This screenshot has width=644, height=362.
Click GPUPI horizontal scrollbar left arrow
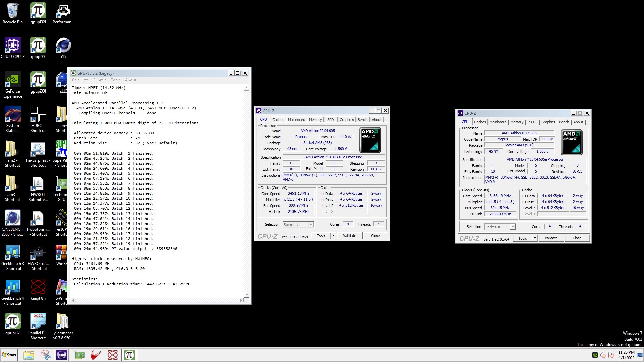74,300
